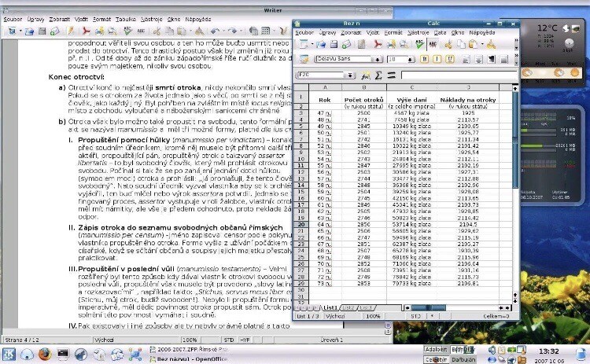This screenshot has width=590, height=364.
Task: Toggle Italic in Calc formatting toolbar
Action: [437, 59]
